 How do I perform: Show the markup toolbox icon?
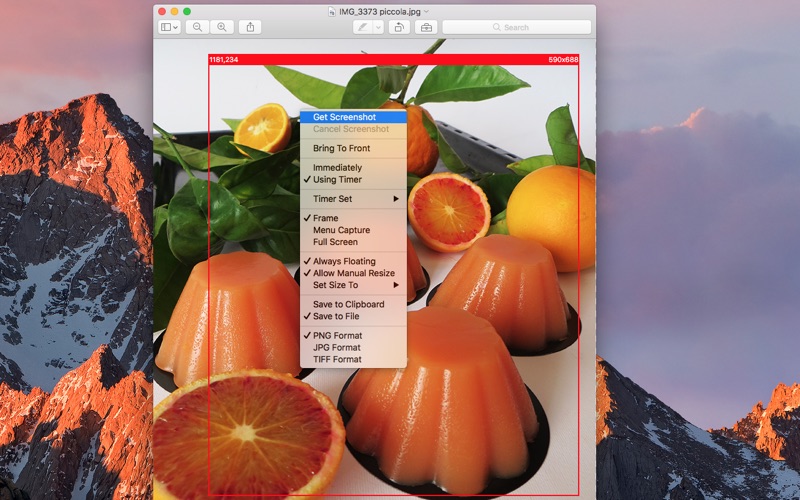426,27
